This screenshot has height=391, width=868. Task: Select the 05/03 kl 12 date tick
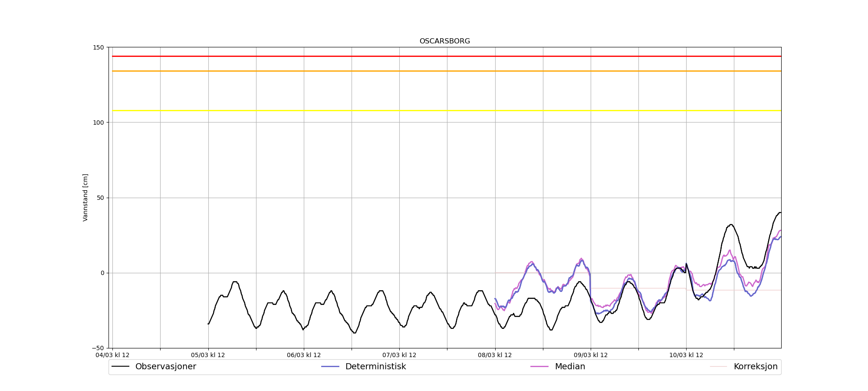(x=208, y=355)
